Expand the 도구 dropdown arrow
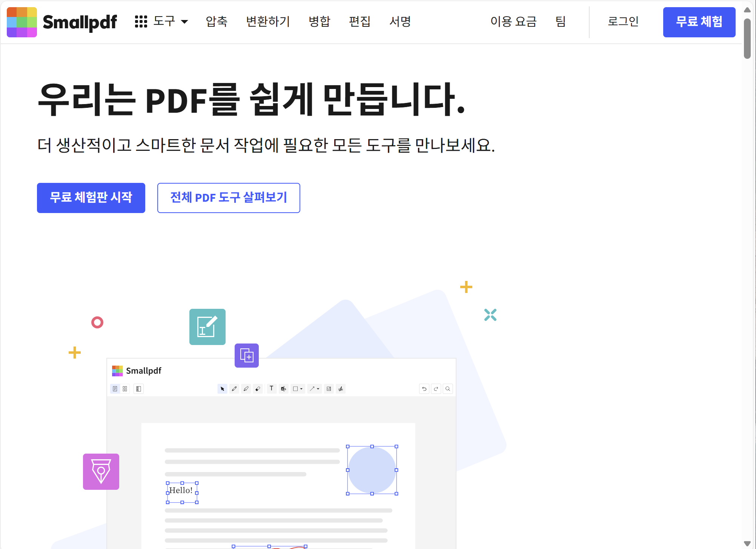Screen dimensions: 756x549 pos(184,22)
